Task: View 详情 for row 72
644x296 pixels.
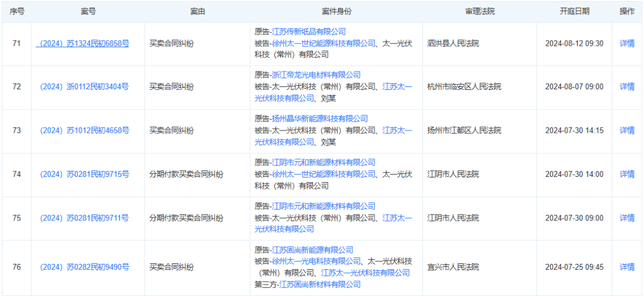Action: pos(627,87)
